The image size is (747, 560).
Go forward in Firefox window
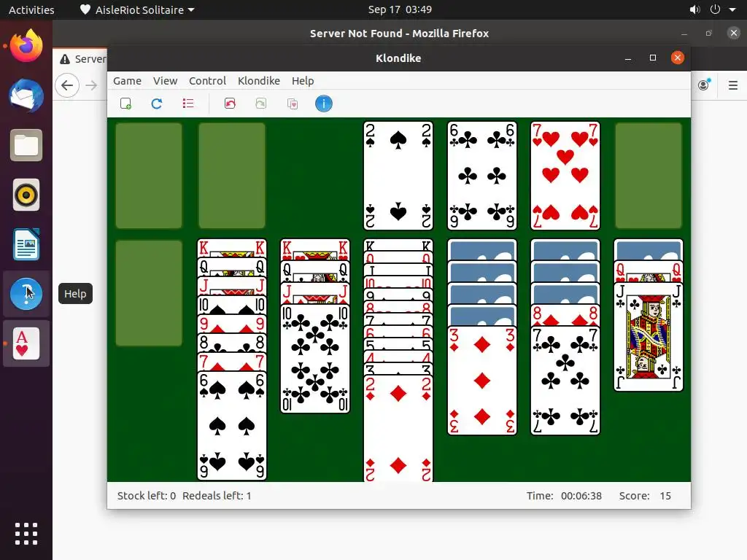[x=91, y=85]
